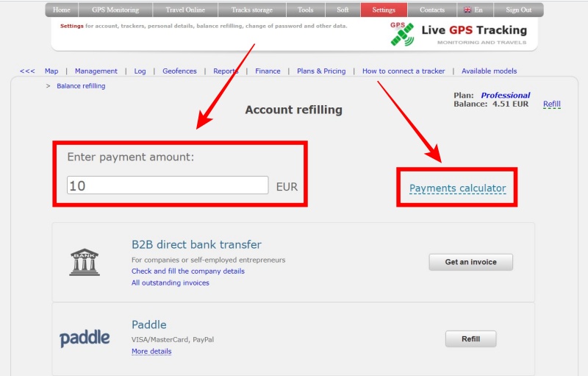Viewport: 588px width, 376px height.
Task: Open Check and fill the company details
Action: point(188,272)
